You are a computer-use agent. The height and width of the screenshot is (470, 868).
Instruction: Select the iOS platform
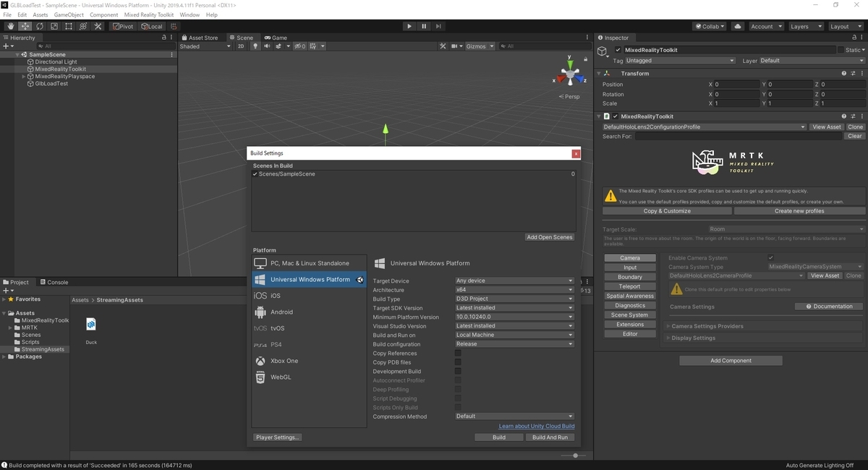(x=309, y=296)
